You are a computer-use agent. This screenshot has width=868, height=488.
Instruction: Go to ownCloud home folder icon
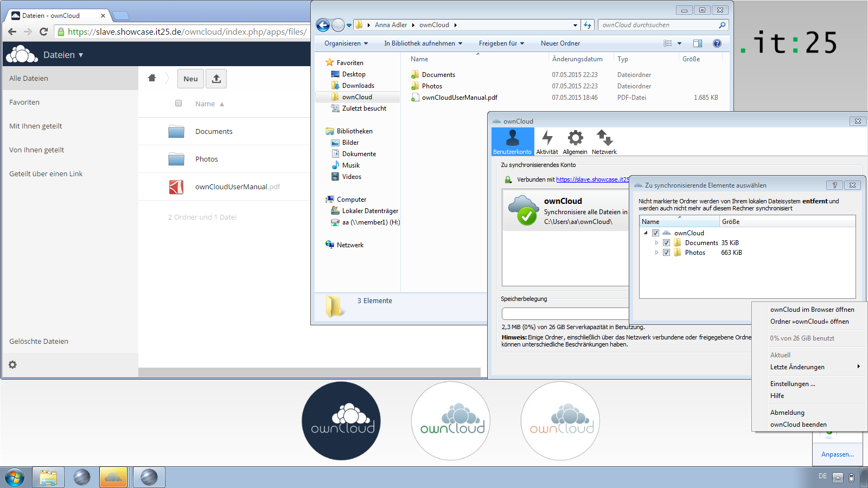point(152,78)
